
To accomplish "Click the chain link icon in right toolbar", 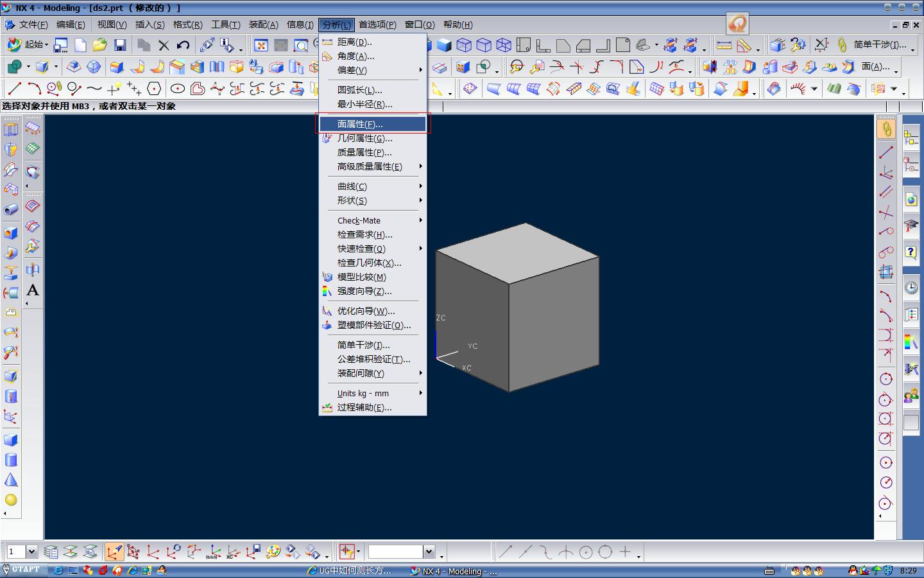I will coord(886,129).
